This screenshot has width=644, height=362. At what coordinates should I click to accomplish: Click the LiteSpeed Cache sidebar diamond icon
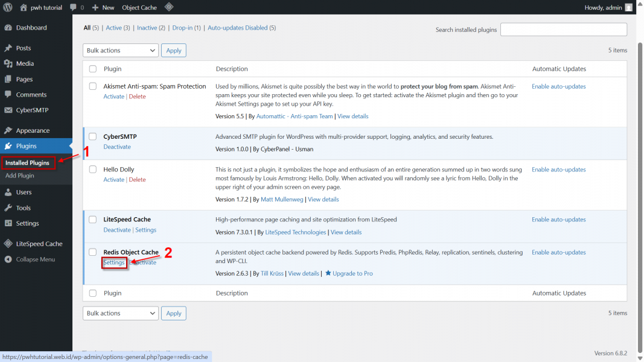8,244
